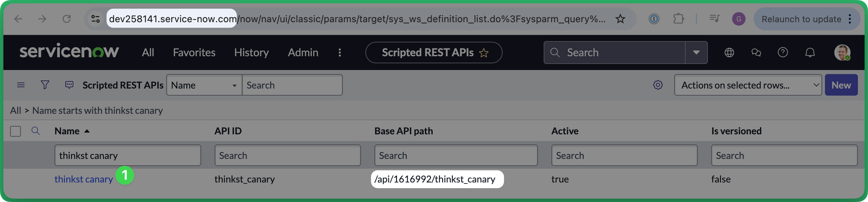This screenshot has height=202, width=868.
Task: Toggle the filter funnel icon
Action: click(45, 85)
